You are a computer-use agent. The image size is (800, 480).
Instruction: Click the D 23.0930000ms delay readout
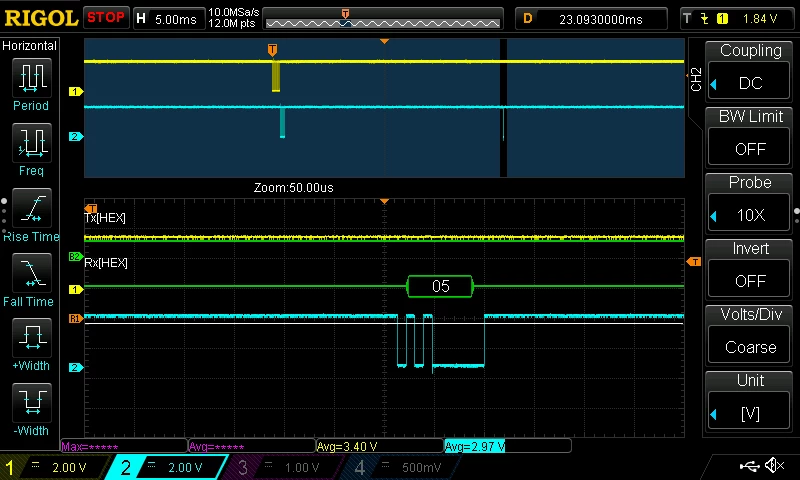tap(591, 19)
